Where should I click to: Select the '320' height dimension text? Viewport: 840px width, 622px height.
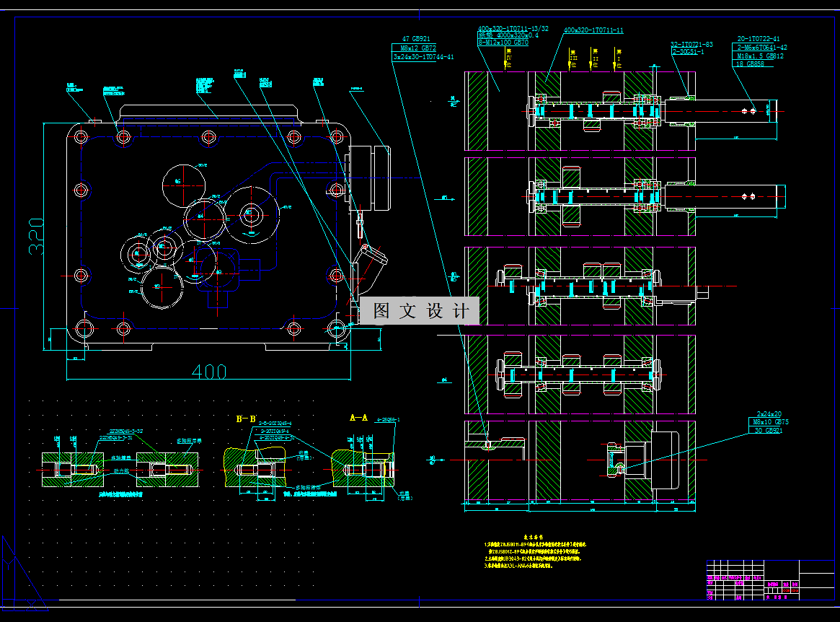tap(37, 236)
